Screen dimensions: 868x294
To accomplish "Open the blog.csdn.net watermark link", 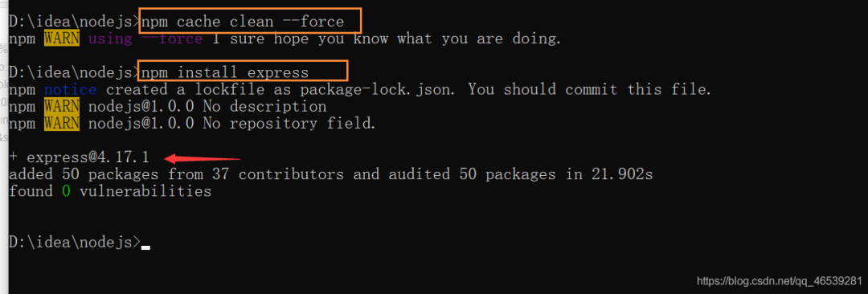I will [780, 280].
